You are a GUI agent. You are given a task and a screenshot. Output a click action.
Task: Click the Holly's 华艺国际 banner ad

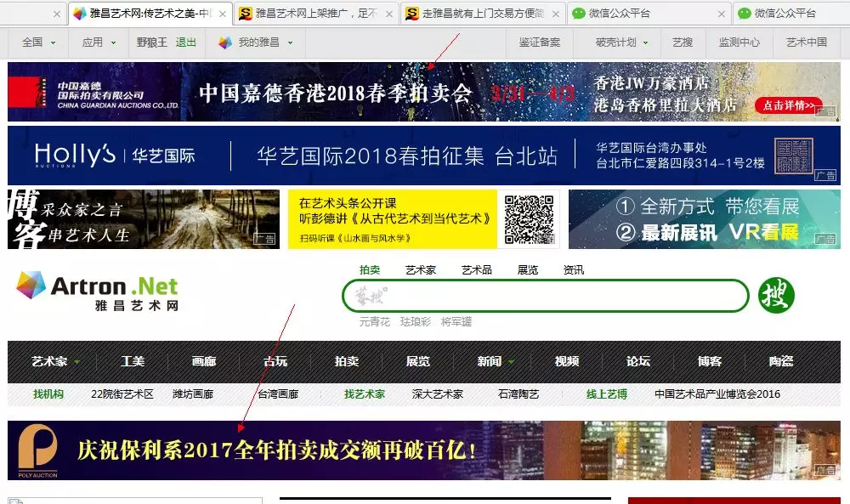pyautogui.click(x=424, y=156)
